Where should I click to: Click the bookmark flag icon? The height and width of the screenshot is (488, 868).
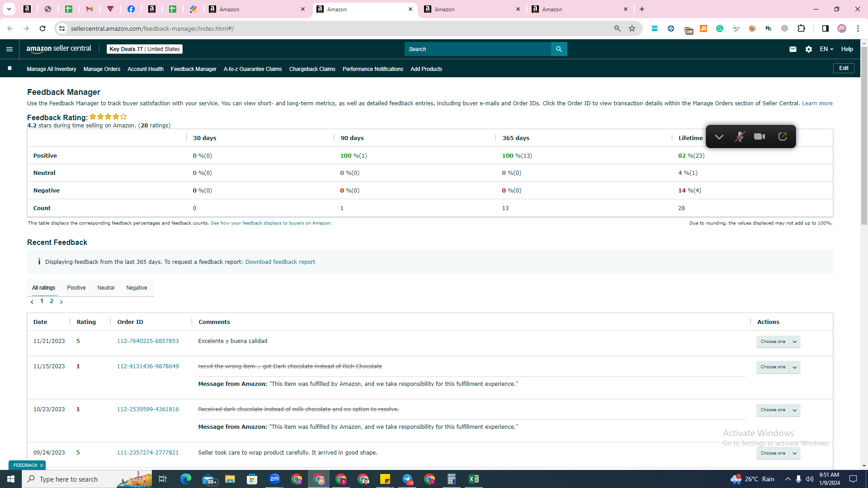(x=9, y=68)
